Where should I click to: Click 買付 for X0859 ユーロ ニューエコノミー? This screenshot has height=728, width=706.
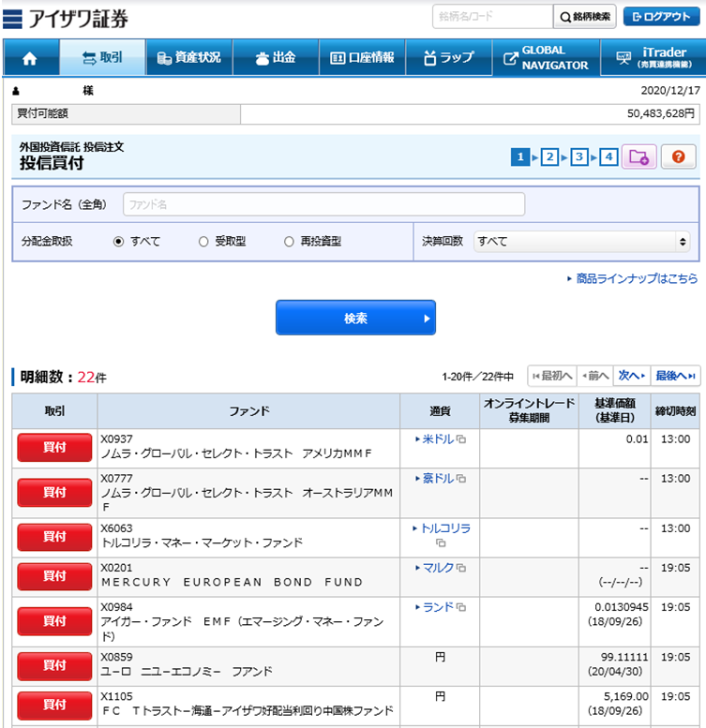(x=54, y=666)
